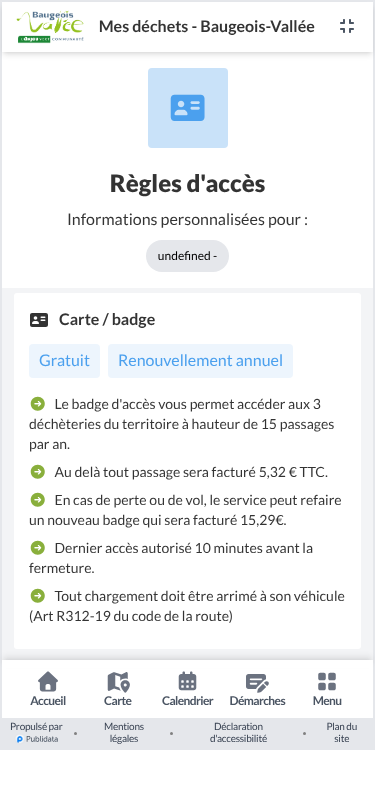This screenshot has height=812, width=375.
Task: Open Propulsé par Publidata link
Action: click(x=36, y=733)
